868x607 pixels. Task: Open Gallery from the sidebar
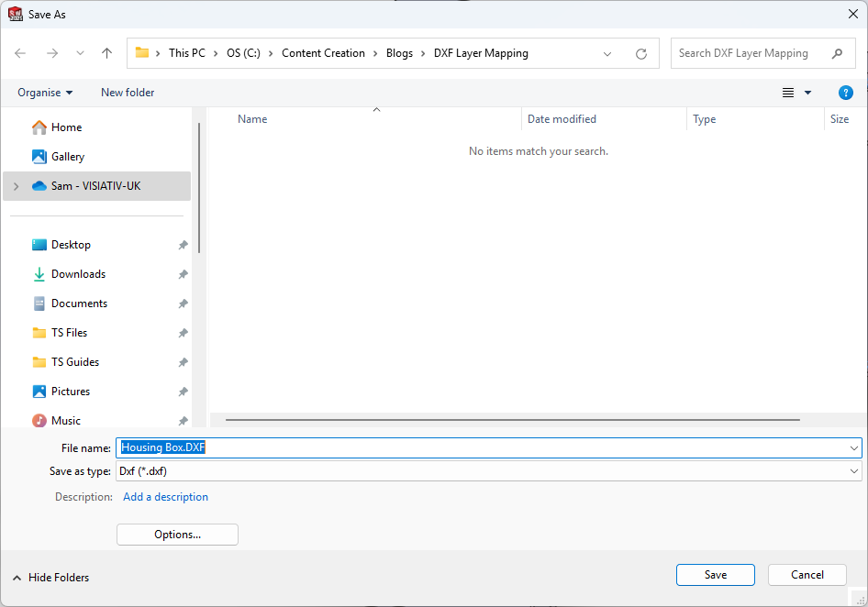click(69, 156)
